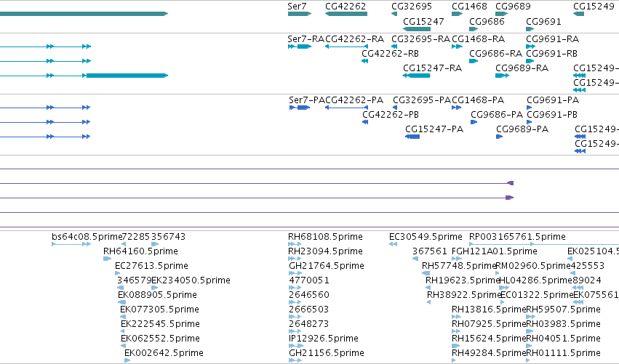Open transcript CG9691-RB
The width and height of the screenshot is (619, 364).
click(x=552, y=54)
